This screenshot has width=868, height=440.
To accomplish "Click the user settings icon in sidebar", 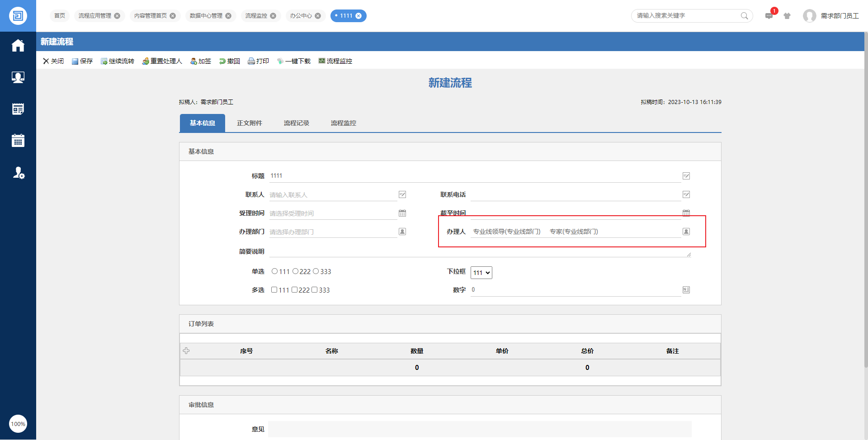I will pyautogui.click(x=18, y=173).
